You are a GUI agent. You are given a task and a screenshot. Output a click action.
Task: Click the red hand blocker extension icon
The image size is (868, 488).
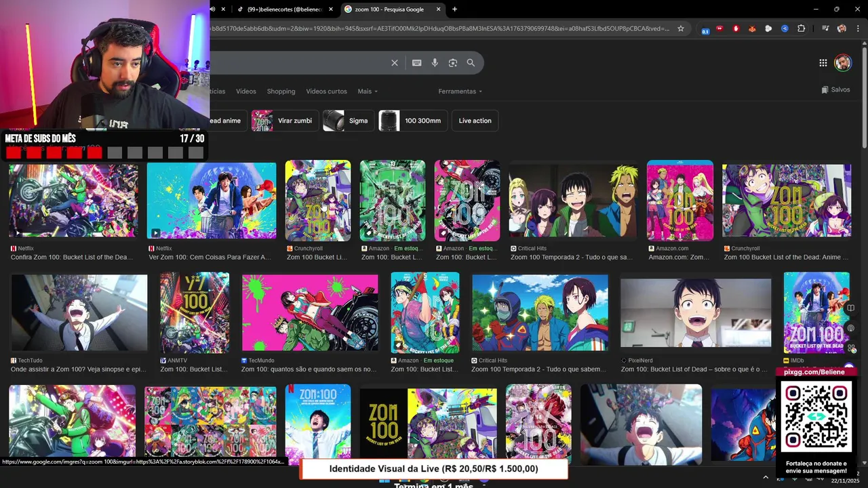[x=736, y=28]
